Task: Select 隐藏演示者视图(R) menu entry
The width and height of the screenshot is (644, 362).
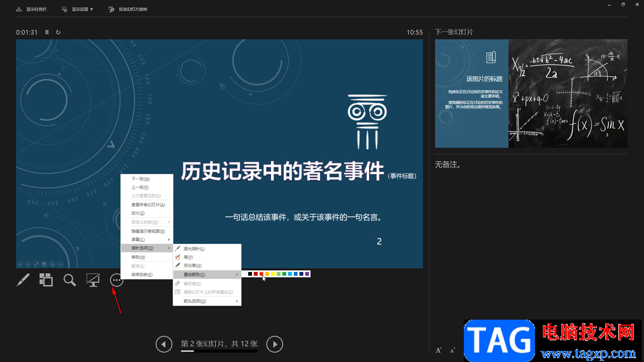Action: click(147, 231)
